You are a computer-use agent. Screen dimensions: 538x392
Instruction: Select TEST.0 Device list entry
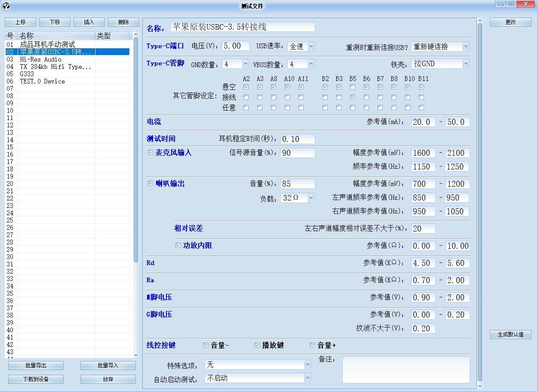pos(42,81)
